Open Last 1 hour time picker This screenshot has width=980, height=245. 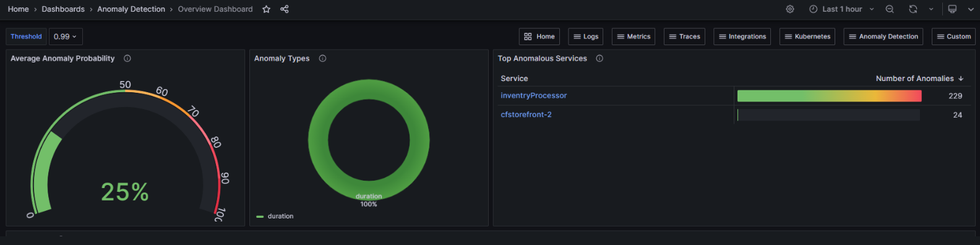coord(841,9)
